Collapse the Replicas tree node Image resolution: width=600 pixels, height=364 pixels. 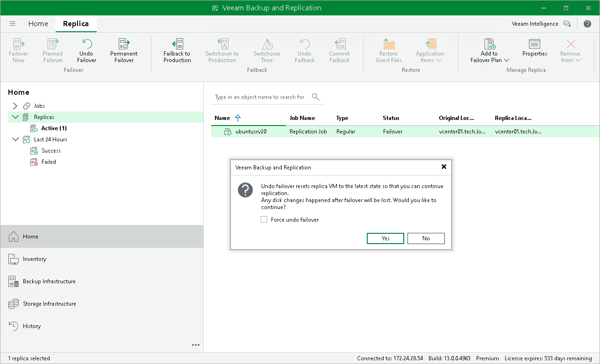[x=15, y=117]
